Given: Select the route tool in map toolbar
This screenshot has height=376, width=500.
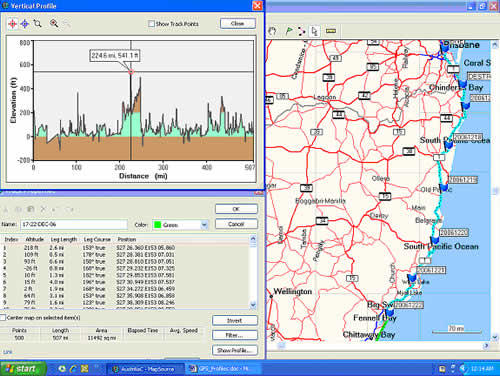Looking at the screenshot, I should pyautogui.click(x=301, y=31).
